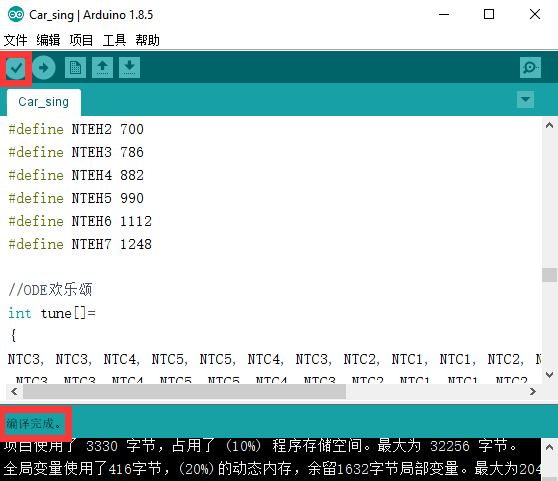Image resolution: width=558 pixels, height=481 pixels.
Task: Open the 文件 menu
Action: point(15,40)
